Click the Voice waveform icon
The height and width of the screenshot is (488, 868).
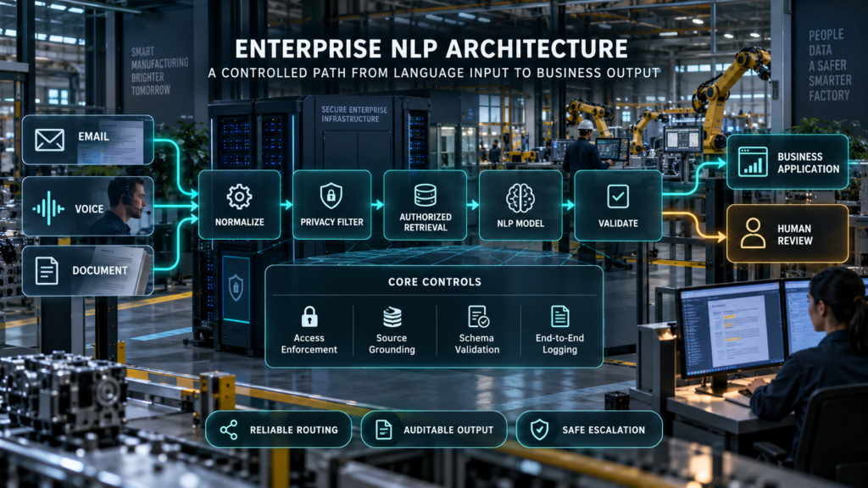click(47, 208)
